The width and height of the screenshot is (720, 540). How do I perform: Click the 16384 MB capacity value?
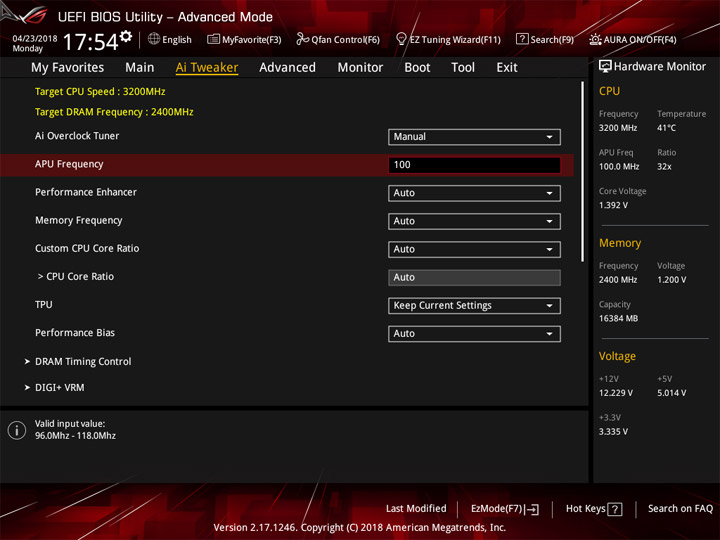(618, 318)
